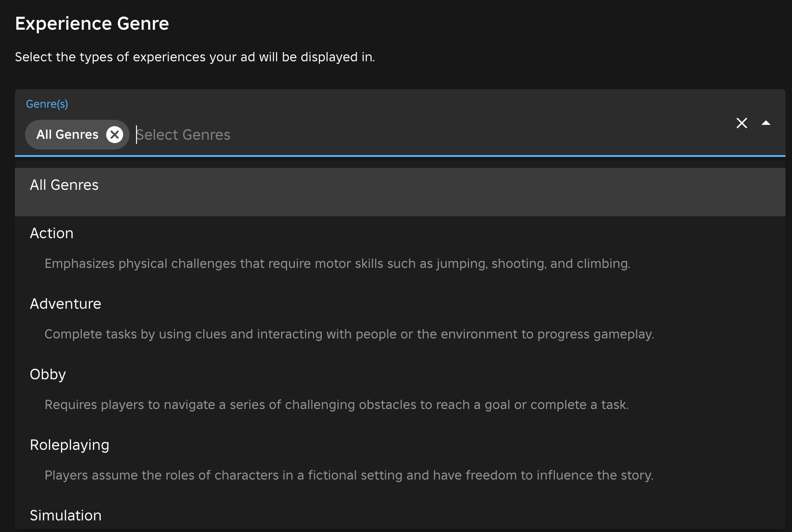Click the Adventure description about clues
The height and width of the screenshot is (532, 792).
pyautogui.click(x=349, y=334)
